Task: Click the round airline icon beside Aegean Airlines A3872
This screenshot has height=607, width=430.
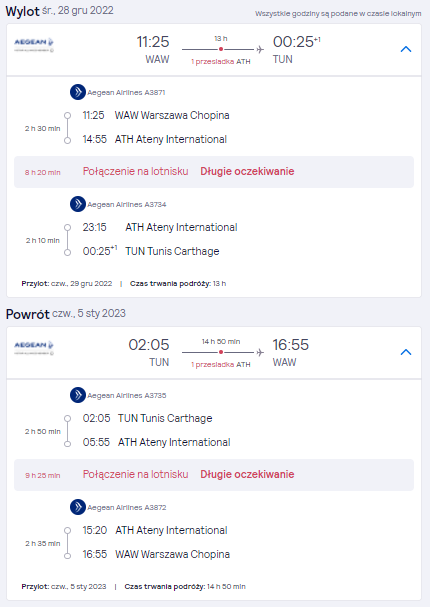Action: point(78,507)
